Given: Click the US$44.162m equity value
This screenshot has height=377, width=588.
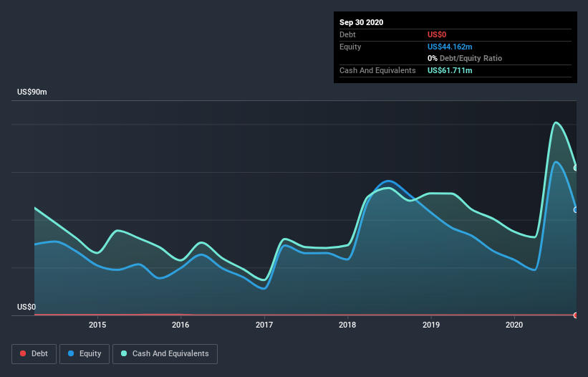Looking at the screenshot, I should [x=450, y=47].
